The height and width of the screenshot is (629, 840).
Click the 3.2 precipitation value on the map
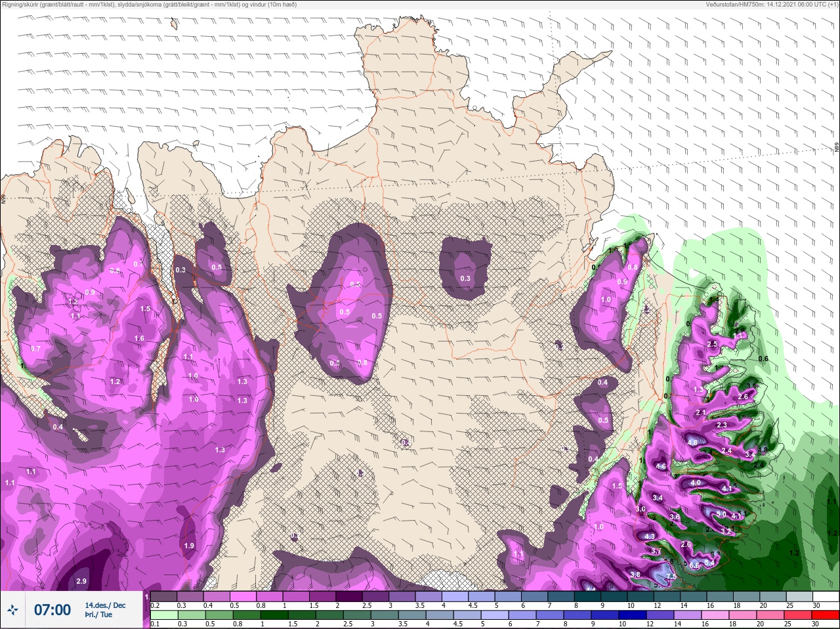pos(726,531)
